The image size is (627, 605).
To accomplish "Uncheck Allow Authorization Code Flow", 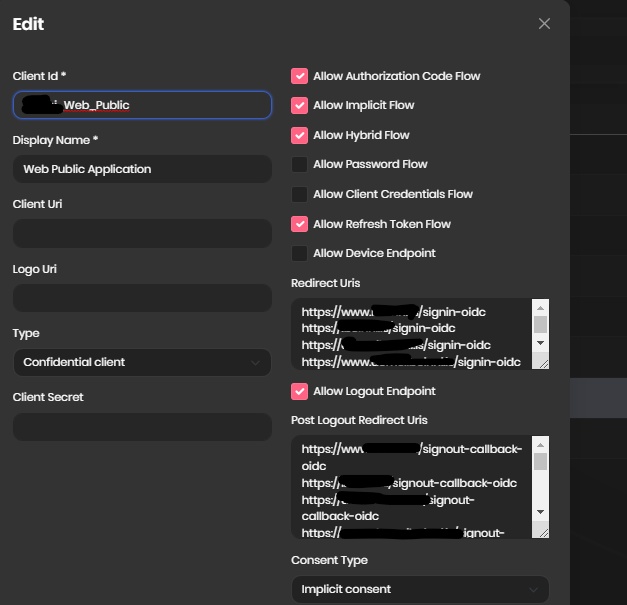I will pos(299,76).
